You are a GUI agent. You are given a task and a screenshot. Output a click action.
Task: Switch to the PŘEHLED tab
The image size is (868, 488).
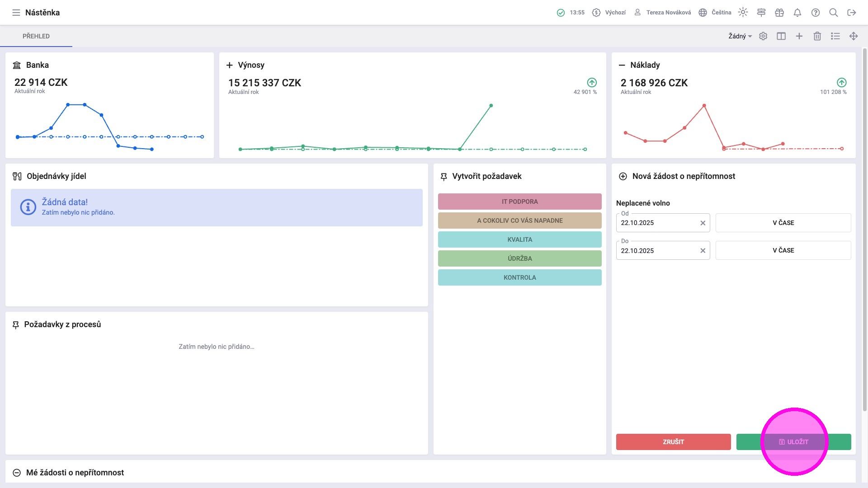pyautogui.click(x=36, y=36)
